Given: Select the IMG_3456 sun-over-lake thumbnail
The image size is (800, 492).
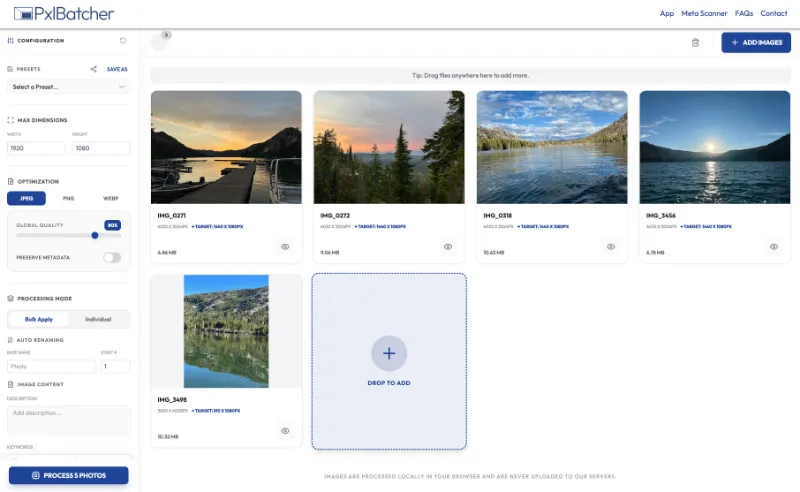Looking at the screenshot, I should [x=715, y=147].
